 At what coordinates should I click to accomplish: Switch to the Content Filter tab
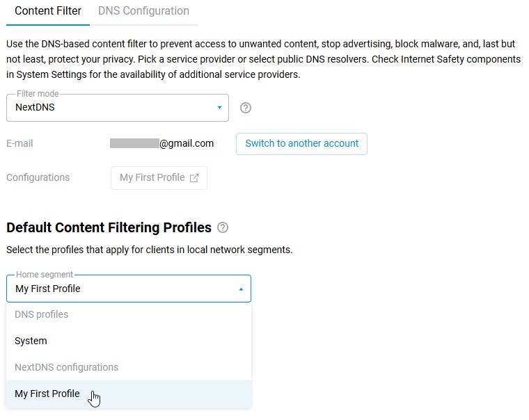point(47,11)
